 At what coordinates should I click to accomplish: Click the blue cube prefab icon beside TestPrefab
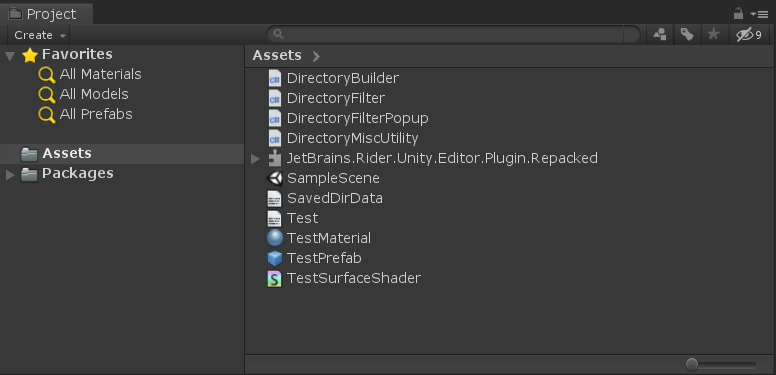click(275, 258)
